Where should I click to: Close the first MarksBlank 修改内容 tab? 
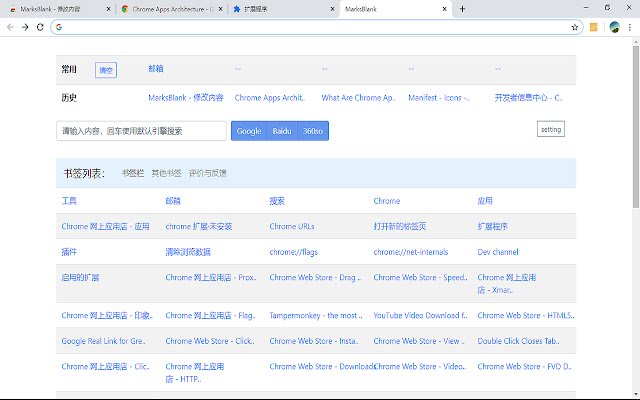pyautogui.click(x=108, y=9)
